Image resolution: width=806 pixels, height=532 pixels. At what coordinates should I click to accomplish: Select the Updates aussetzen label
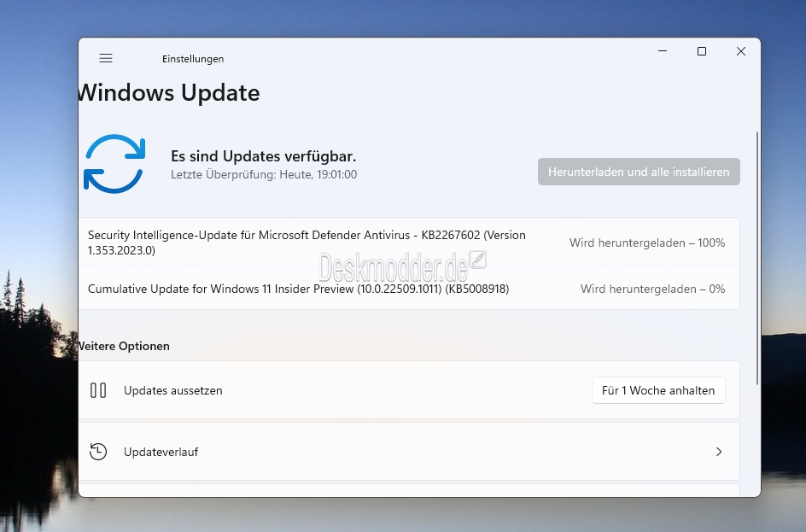click(173, 390)
